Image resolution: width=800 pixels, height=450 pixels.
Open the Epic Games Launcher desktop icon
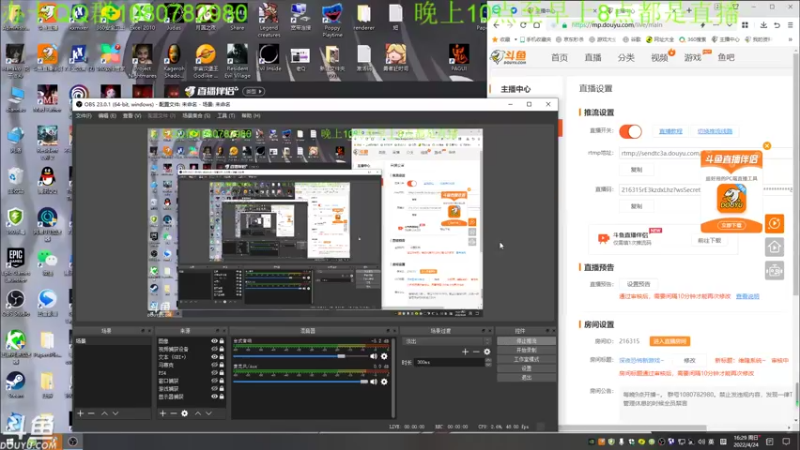click(16, 265)
